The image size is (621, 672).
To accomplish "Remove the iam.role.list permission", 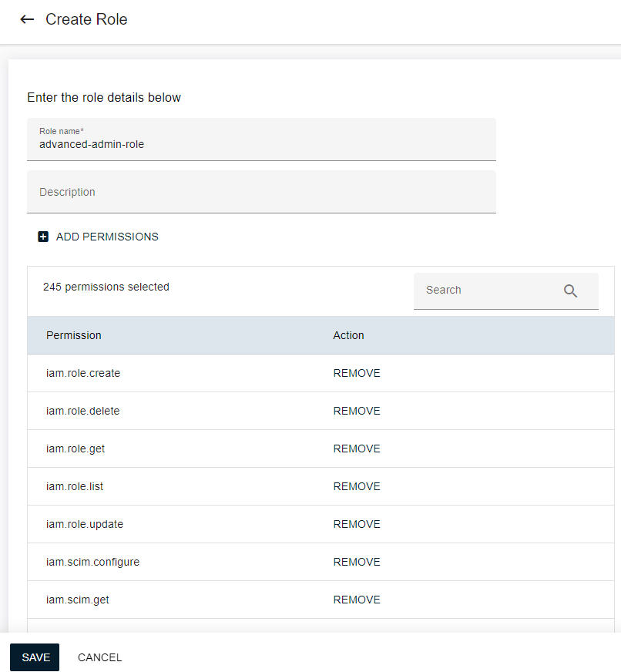I will tap(357, 486).
